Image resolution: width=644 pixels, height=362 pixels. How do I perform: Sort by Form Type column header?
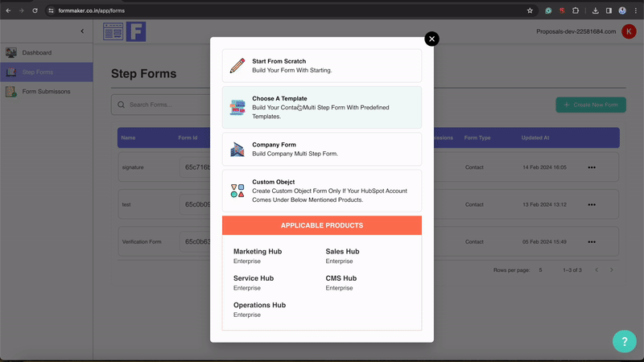point(477,138)
